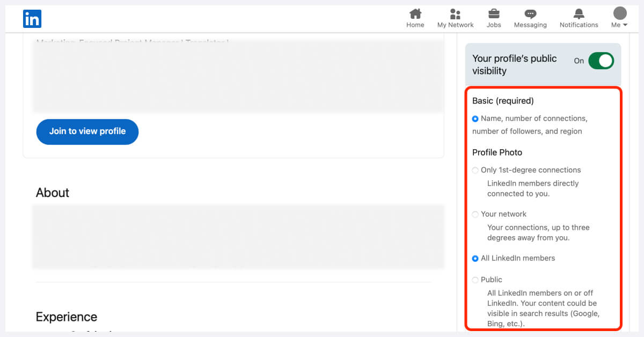Click the LinkedIn logo
The image size is (644, 337).
[x=32, y=18]
